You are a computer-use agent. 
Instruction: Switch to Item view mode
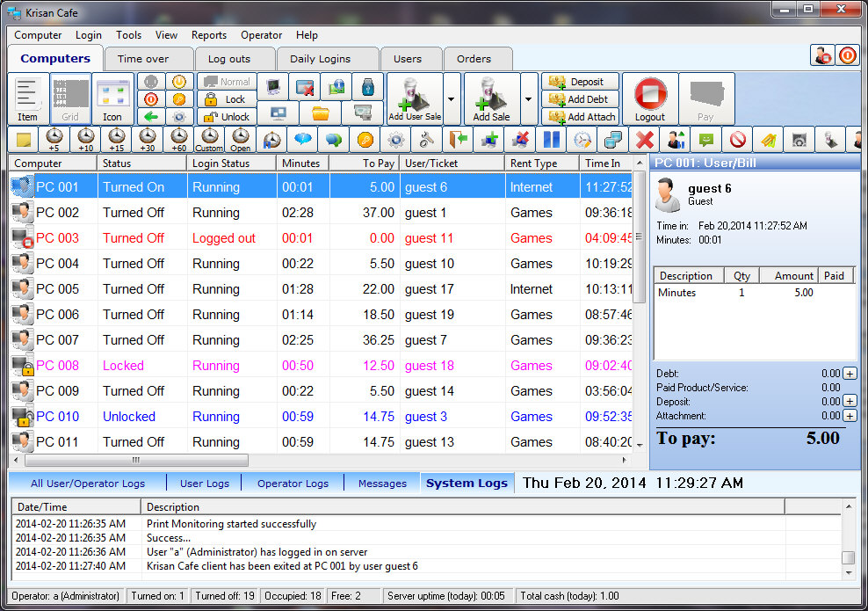point(27,99)
